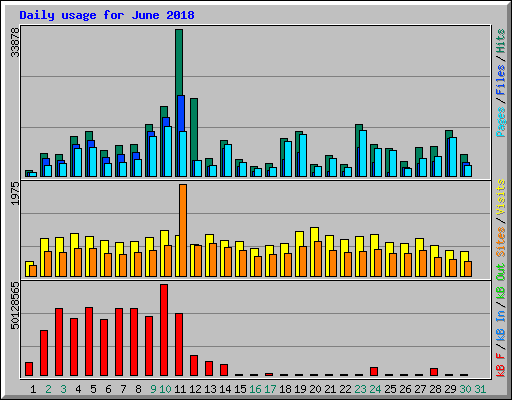Select the orange "Sites" legend label

pos(501,241)
